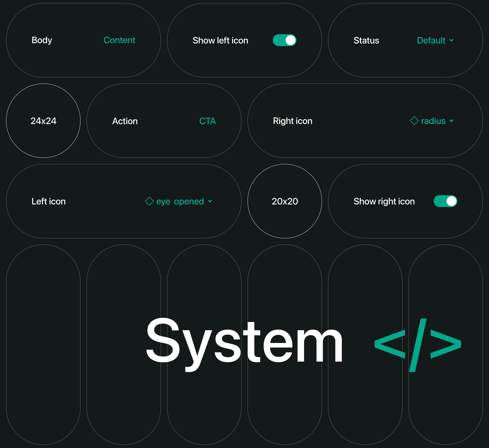Click the Body label
This screenshot has width=489, height=448.
[x=42, y=40]
